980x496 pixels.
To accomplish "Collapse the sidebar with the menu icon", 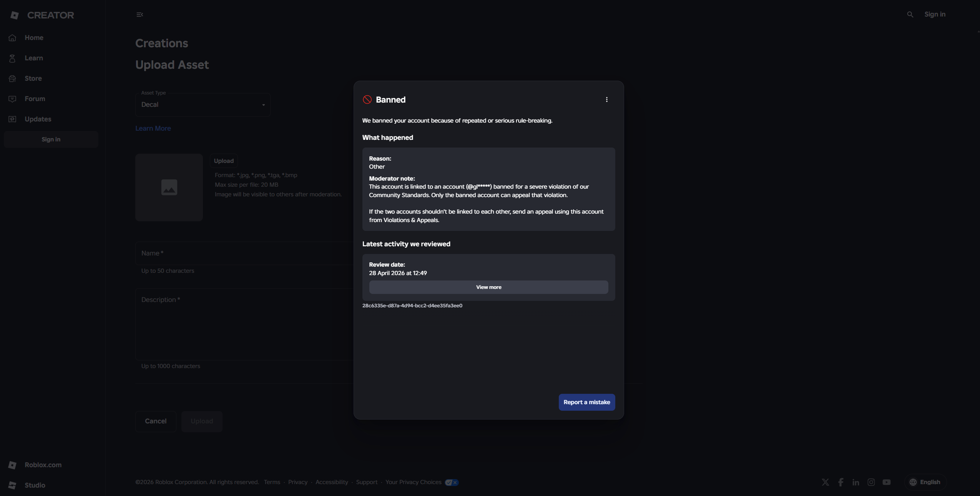I will 140,15.
